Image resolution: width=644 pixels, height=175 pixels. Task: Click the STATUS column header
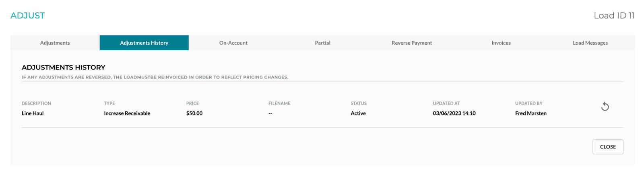[x=359, y=103]
